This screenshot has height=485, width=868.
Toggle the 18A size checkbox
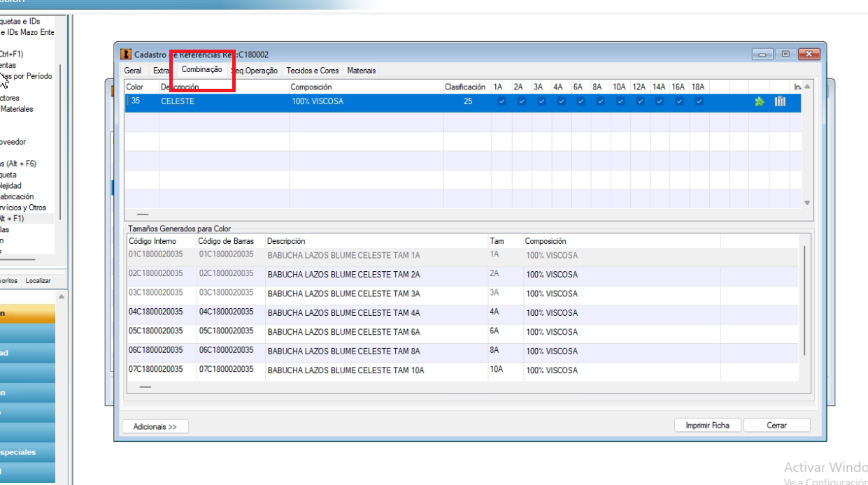click(x=699, y=101)
